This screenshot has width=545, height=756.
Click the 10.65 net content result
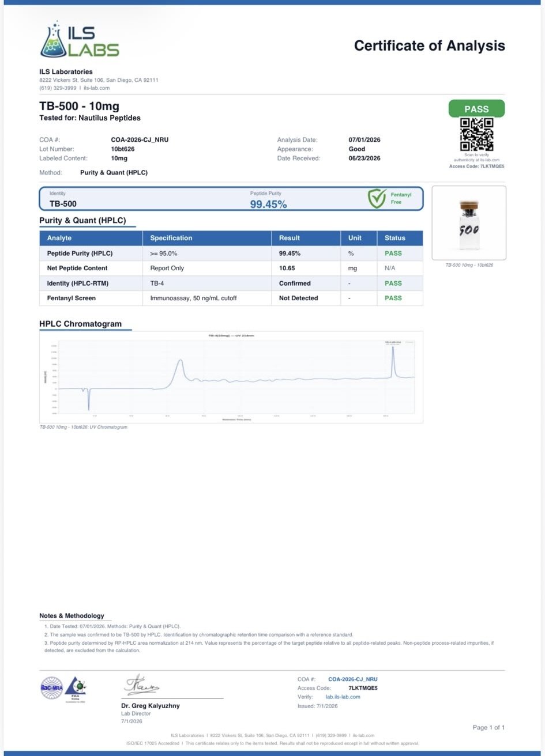(x=287, y=269)
